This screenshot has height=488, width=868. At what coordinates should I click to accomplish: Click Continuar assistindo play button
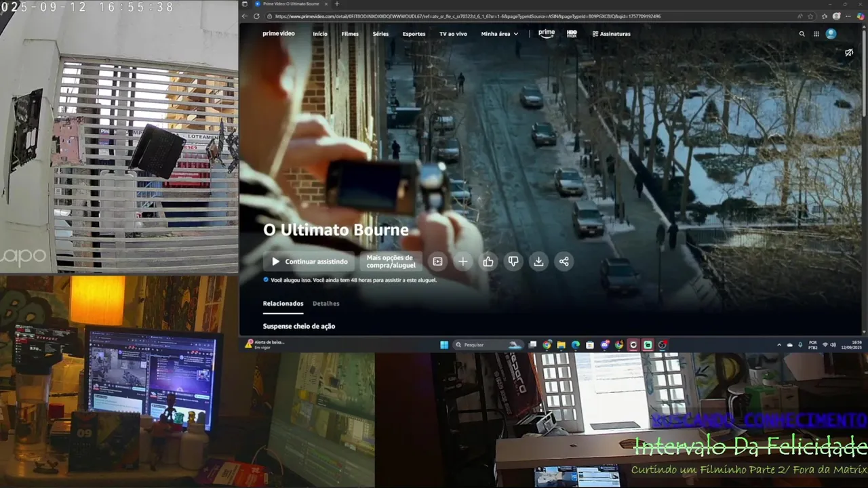coord(309,262)
